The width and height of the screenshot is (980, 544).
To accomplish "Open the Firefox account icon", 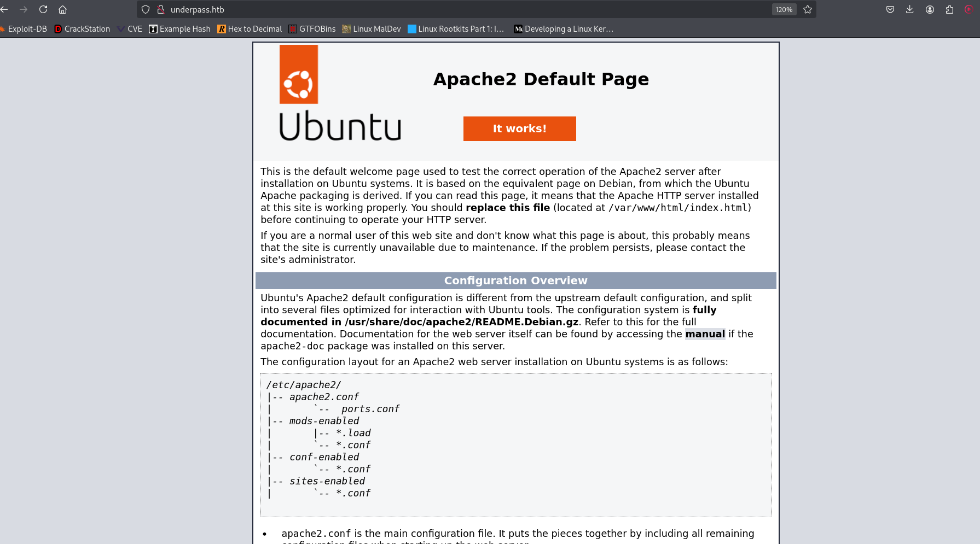I will click(930, 9).
